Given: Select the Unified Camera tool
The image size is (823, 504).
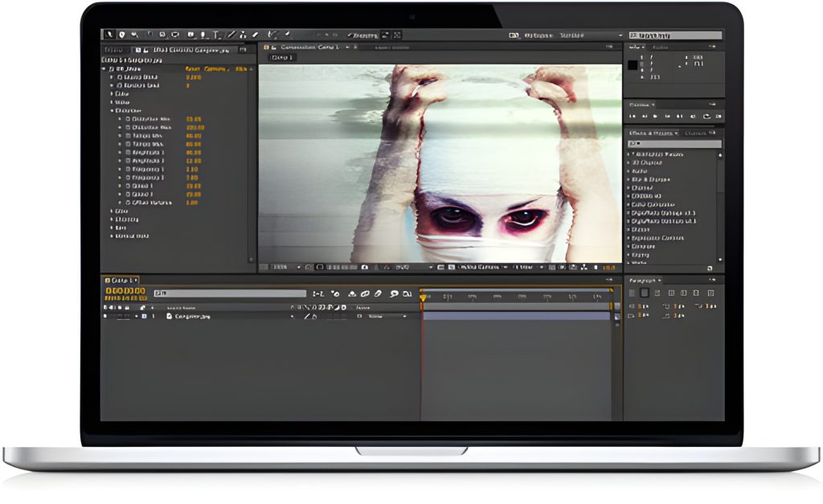Looking at the screenshot, I should coord(162,35).
